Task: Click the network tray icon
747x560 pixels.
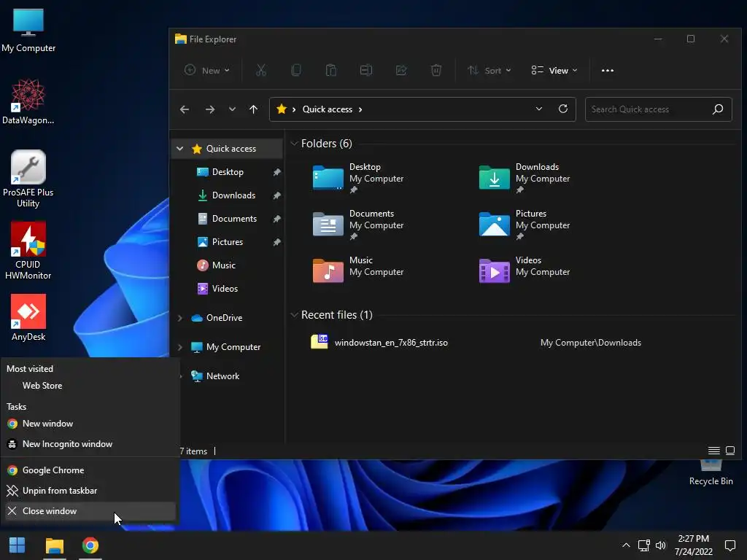Action: [643, 545]
